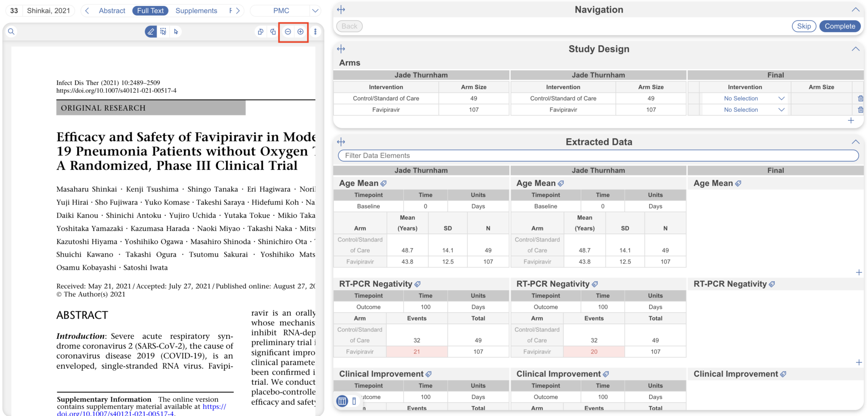Switch to single-column layout view
Screen dimensions: 868x416
354,401
